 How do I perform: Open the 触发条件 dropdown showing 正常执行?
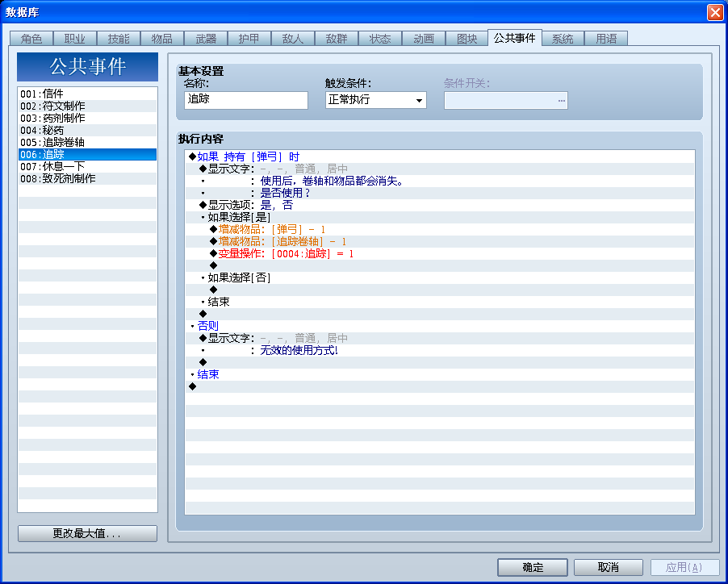pyautogui.click(x=375, y=100)
